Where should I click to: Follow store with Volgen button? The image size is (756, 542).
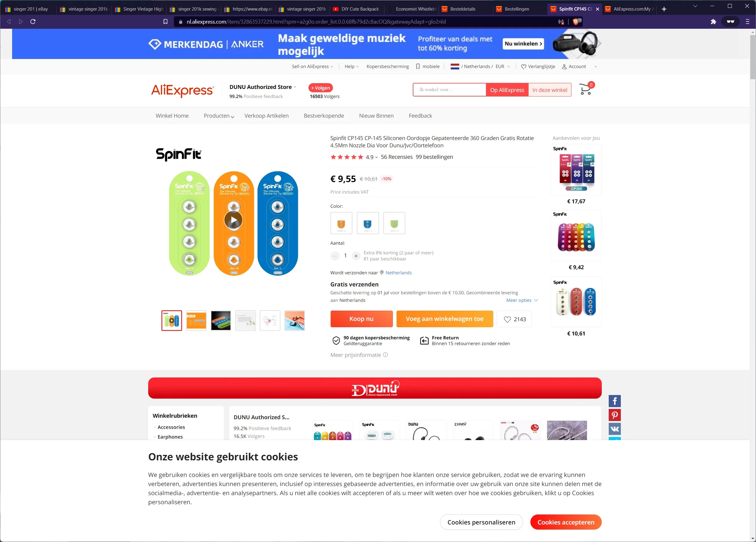(320, 88)
